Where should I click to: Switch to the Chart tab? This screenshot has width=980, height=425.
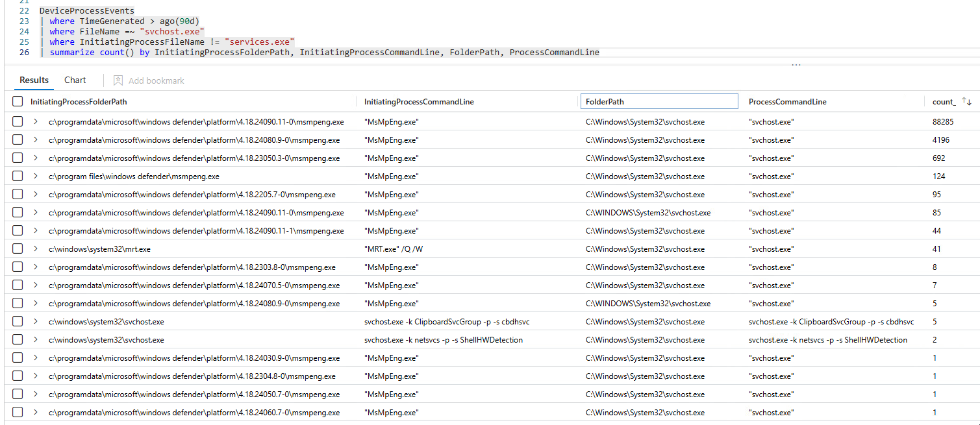[75, 80]
